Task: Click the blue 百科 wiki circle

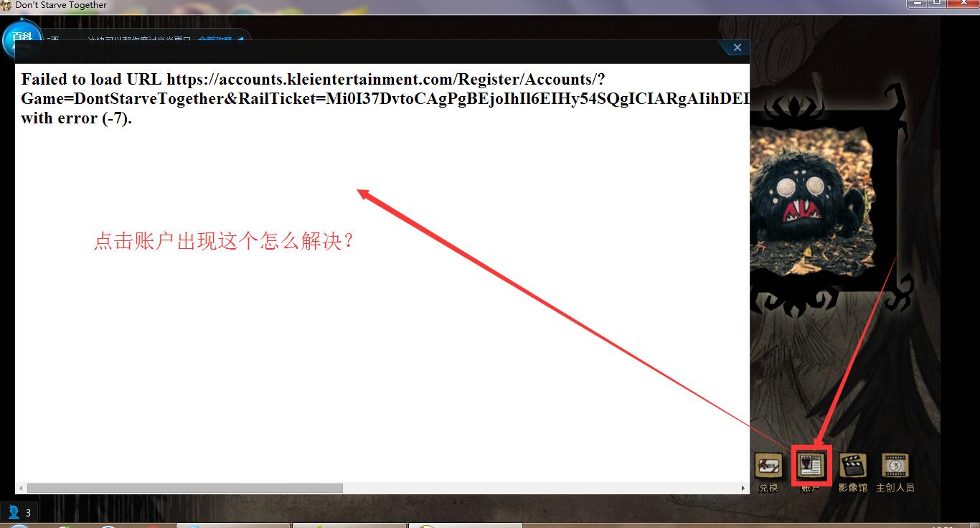Action: [x=22, y=40]
